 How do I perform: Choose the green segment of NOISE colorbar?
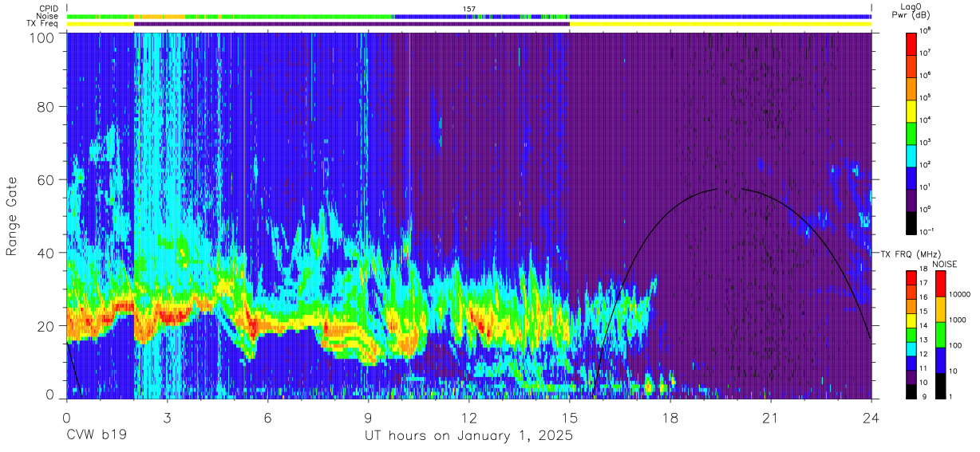[941, 335]
